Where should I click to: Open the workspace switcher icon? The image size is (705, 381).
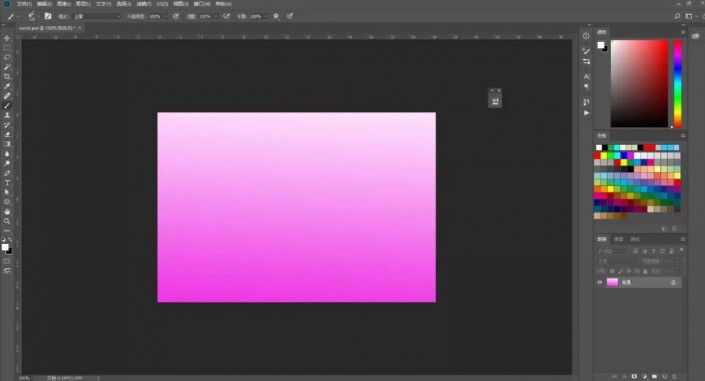point(689,16)
